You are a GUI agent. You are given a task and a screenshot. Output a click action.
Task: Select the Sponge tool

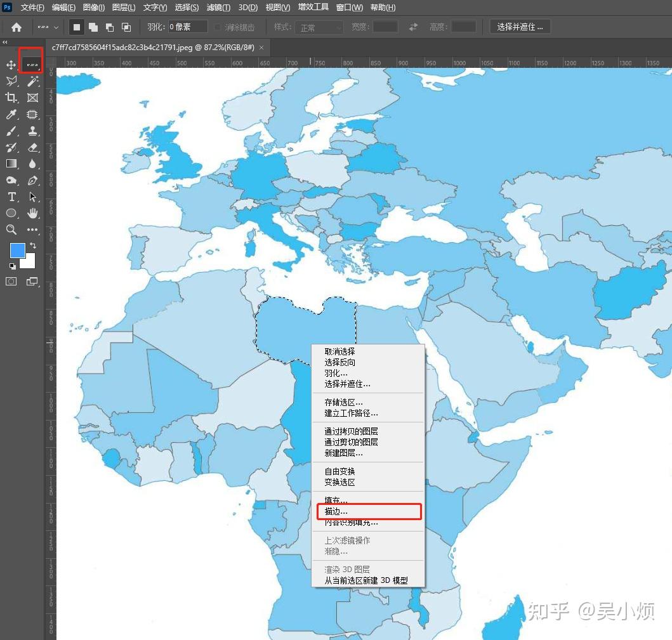coord(11,180)
